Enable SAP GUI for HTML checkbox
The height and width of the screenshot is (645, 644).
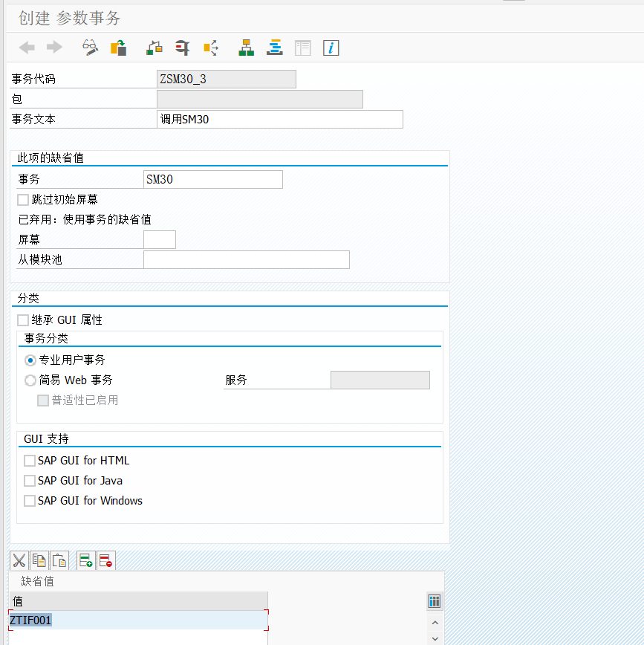click(x=30, y=461)
